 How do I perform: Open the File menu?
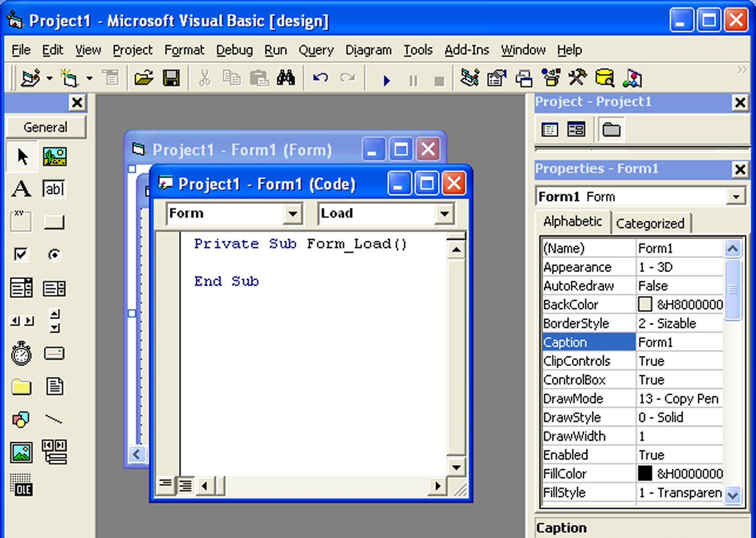coord(21,50)
